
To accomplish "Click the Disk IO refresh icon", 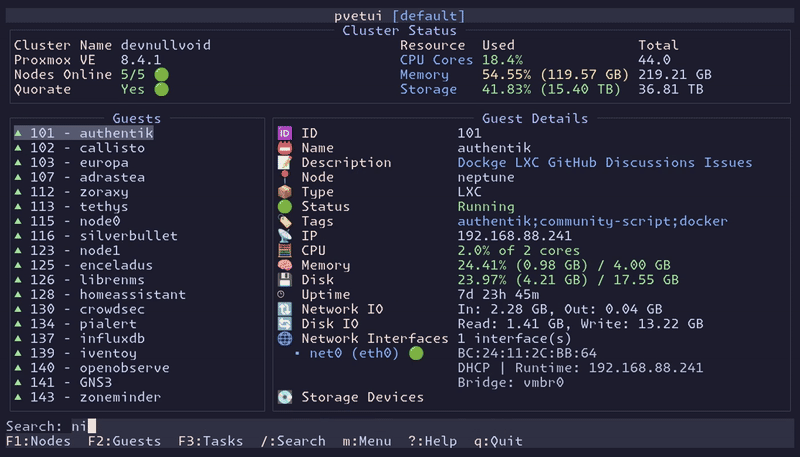I will [x=285, y=324].
